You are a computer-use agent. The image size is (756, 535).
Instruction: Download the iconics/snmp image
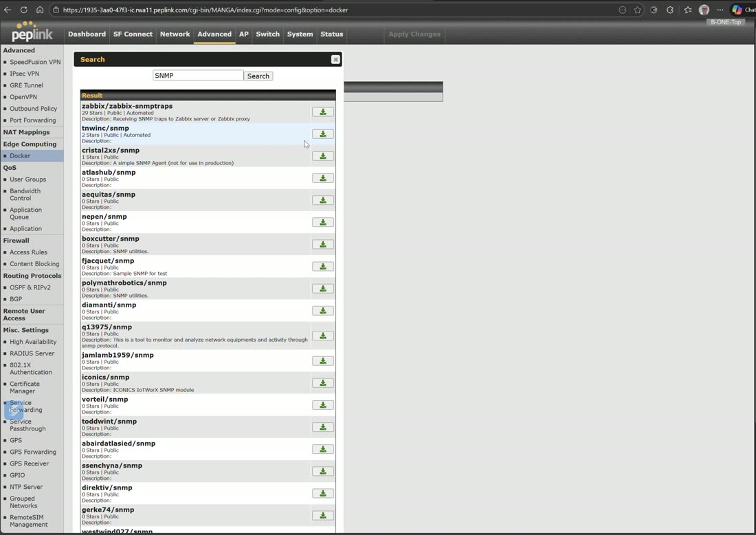pos(322,383)
